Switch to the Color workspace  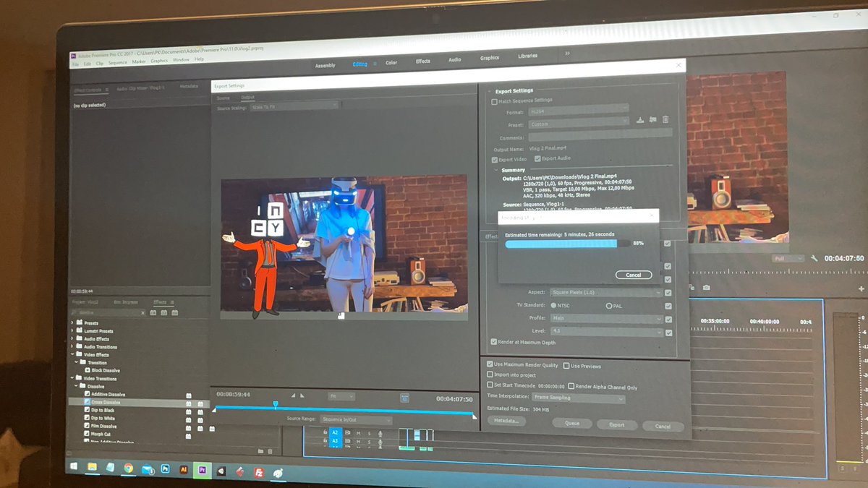click(391, 63)
